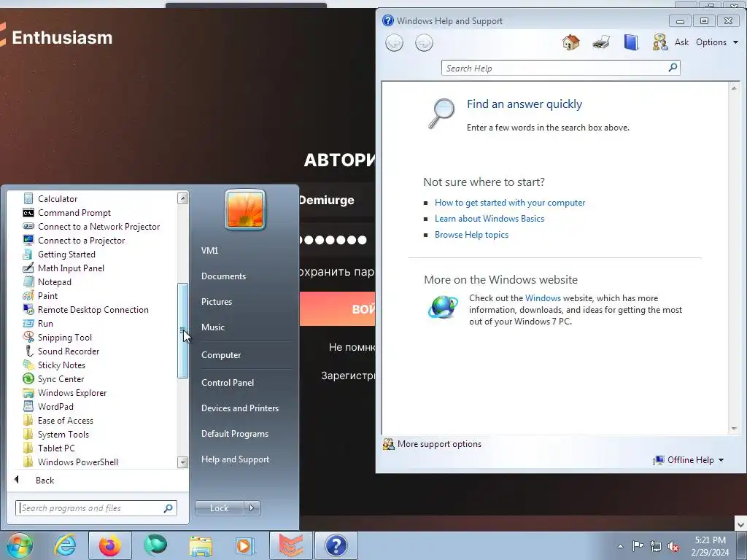Open the VM1 user folder
The height and width of the screenshot is (560, 747).
coord(209,250)
